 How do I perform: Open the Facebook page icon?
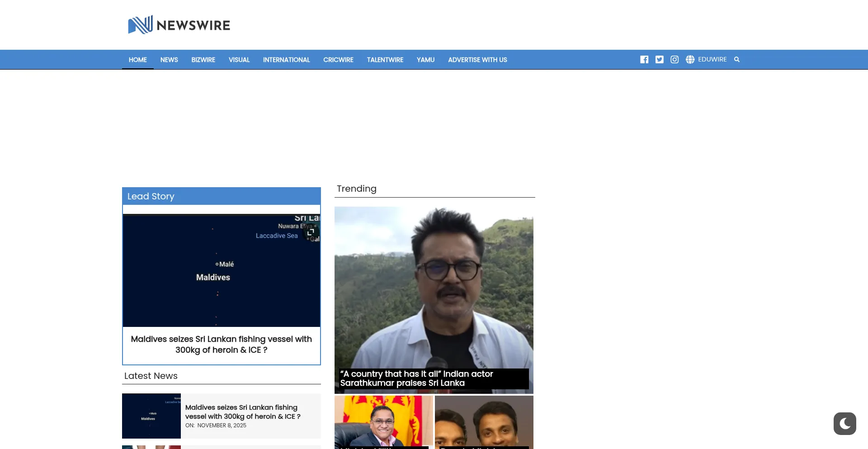tap(644, 60)
